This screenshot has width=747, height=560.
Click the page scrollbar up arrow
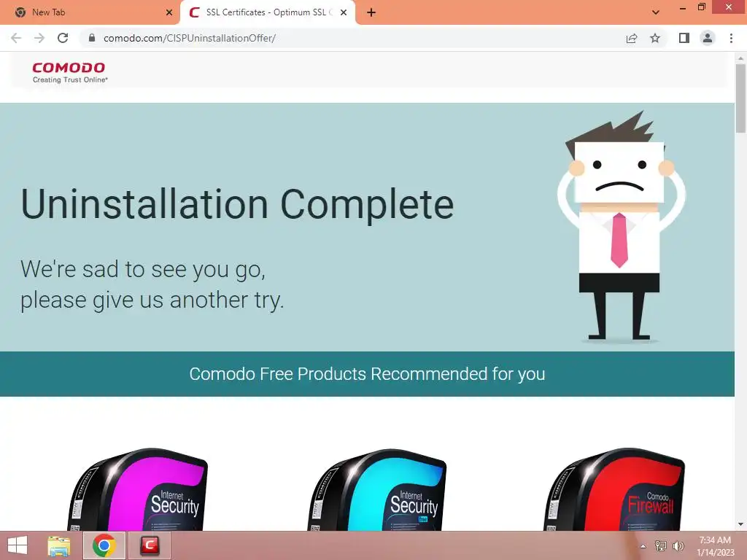(x=740, y=58)
